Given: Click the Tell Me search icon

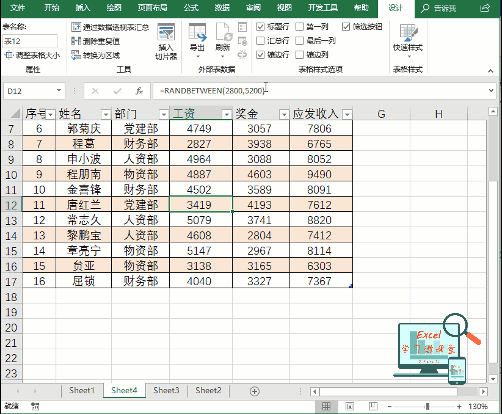Looking at the screenshot, I should tap(425, 8).
